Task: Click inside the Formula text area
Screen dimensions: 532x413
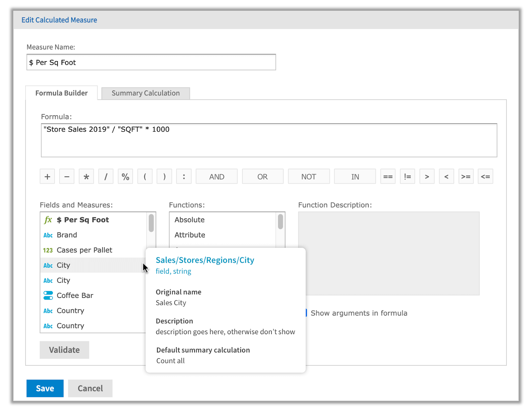Action: click(x=269, y=140)
